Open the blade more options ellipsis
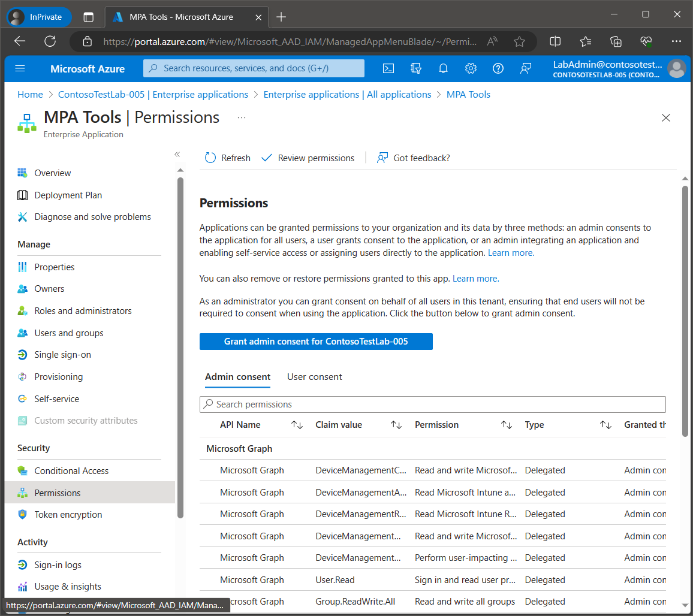This screenshot has height=616, width=693. (242, 117)
